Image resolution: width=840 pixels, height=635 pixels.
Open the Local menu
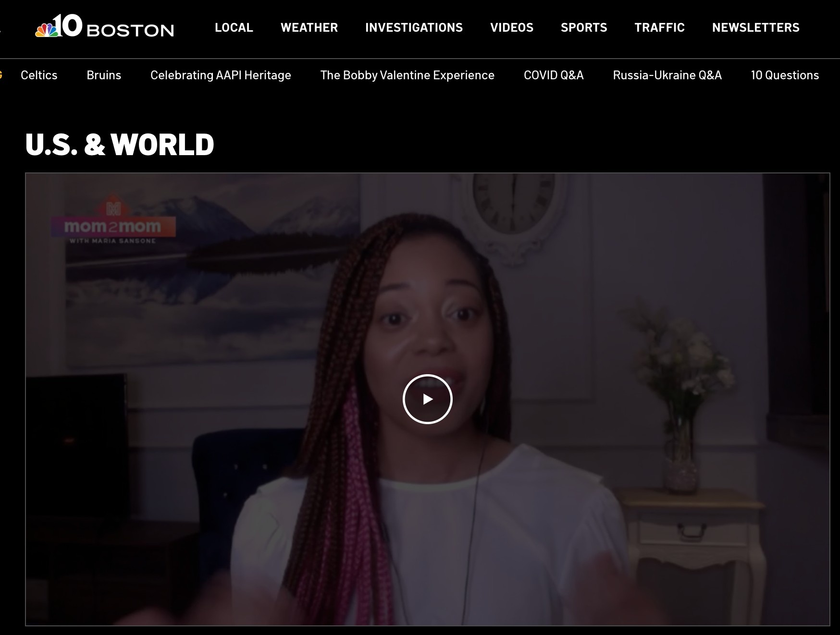point(234,27)
